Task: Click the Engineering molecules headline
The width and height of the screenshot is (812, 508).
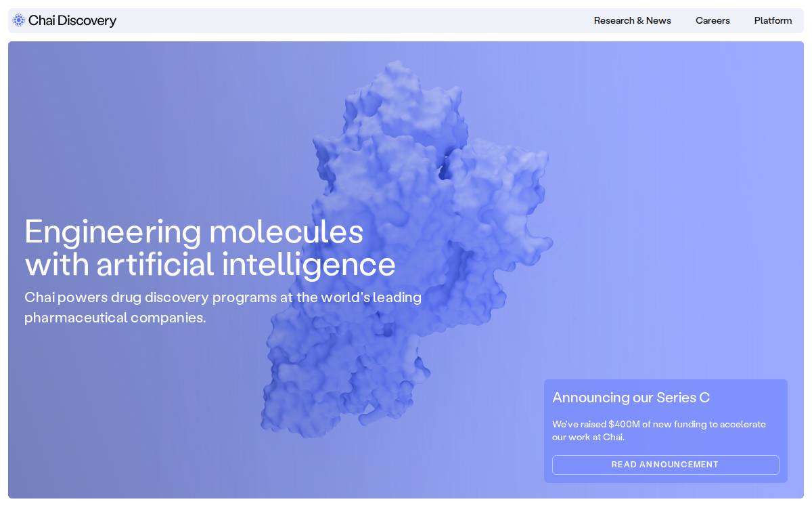Action: 210,248
